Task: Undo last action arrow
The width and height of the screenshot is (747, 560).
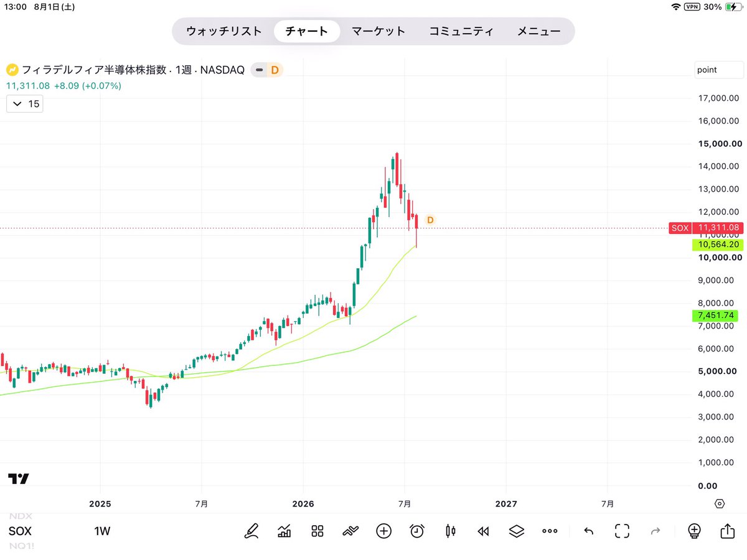Action: coord(588,531)
